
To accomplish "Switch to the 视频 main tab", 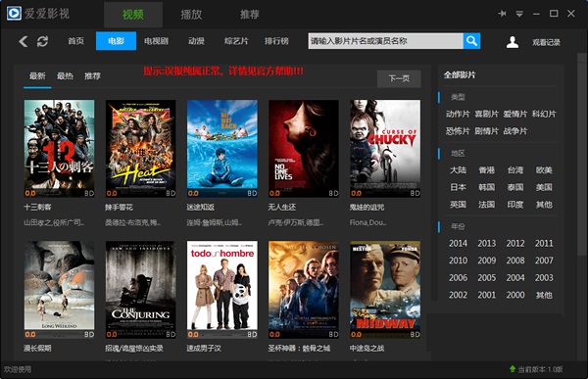I will click(x=133, y=15).
